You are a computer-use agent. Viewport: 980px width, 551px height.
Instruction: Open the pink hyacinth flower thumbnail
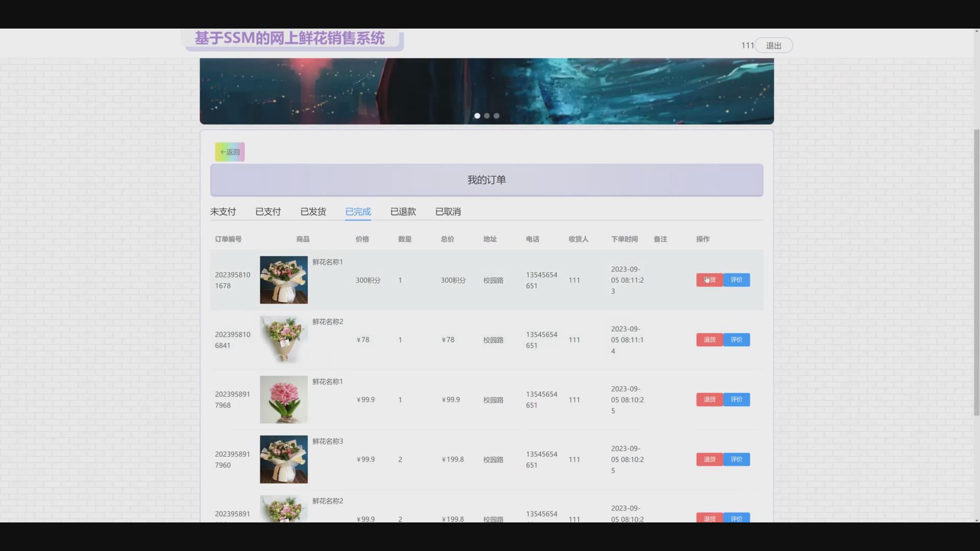click(x=284, y=399)
